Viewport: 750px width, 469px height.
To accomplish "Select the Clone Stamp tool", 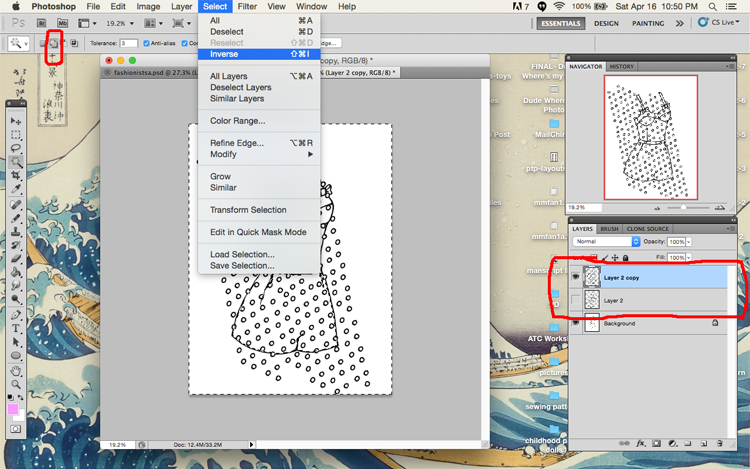I will (16, 232).
